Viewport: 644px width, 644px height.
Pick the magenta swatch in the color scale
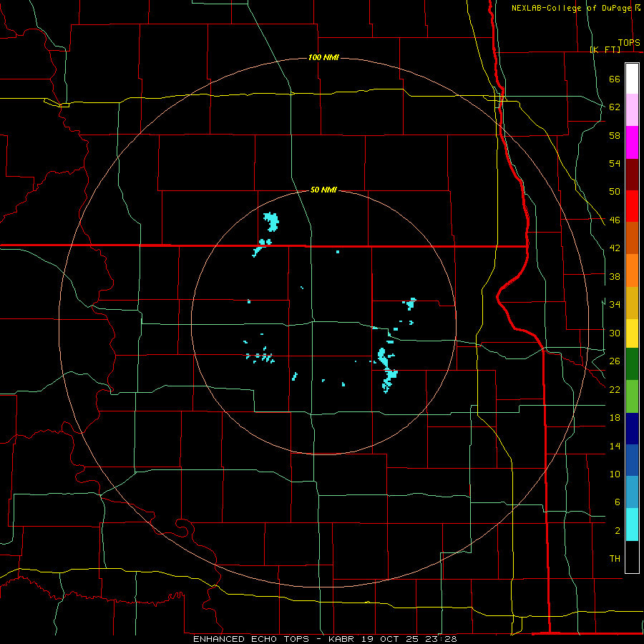[632, 142]
